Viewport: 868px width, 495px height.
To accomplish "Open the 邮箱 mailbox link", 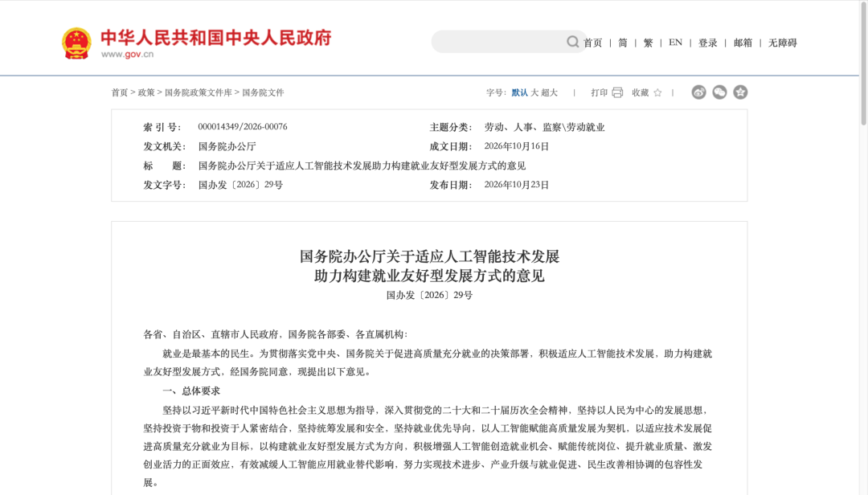I will [x=743, y=43].
